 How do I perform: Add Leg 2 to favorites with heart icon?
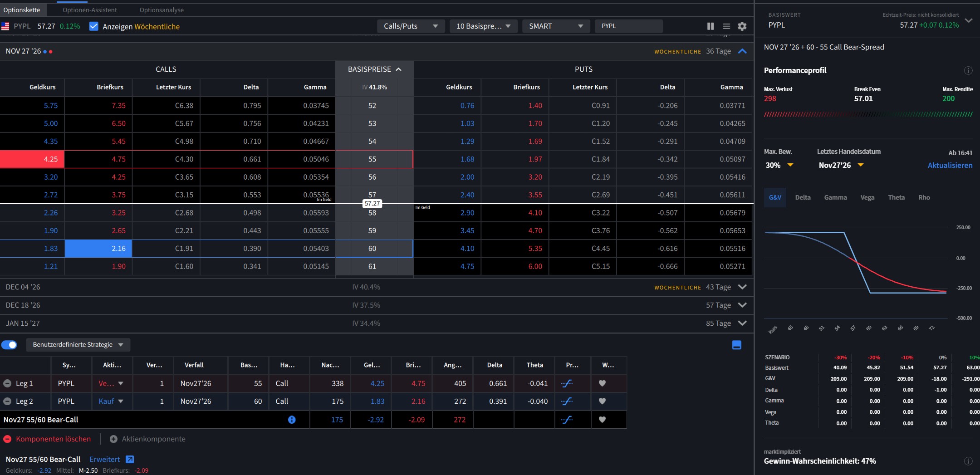(x=602, y=401)
